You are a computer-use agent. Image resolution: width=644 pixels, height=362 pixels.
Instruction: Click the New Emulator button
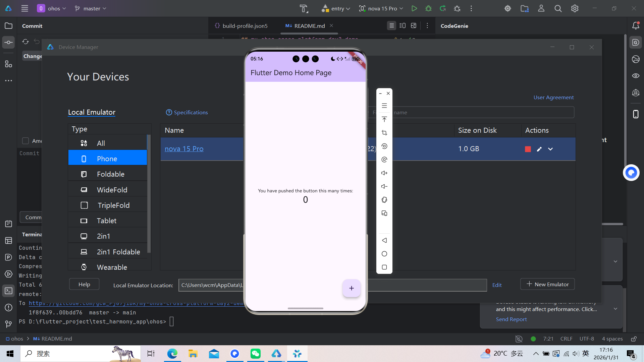pyautogui.click(x=547, y=284)
